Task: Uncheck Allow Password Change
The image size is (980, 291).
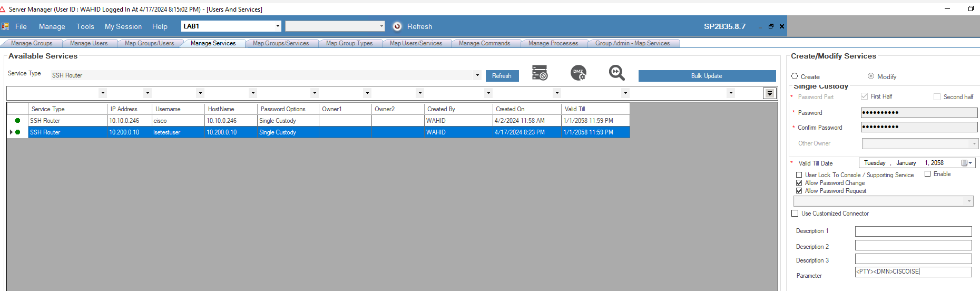Action: click(799, 183)
